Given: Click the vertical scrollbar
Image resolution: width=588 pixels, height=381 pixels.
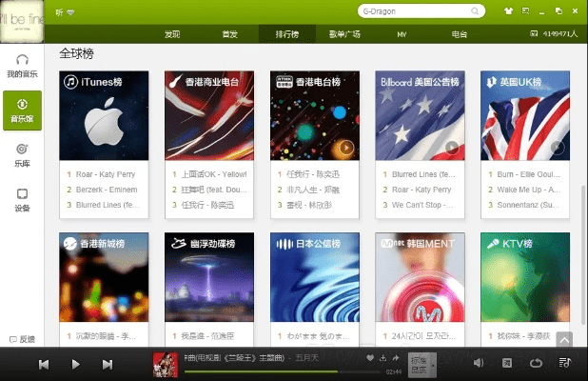Looking at the screenshot, I should [584, 253].
